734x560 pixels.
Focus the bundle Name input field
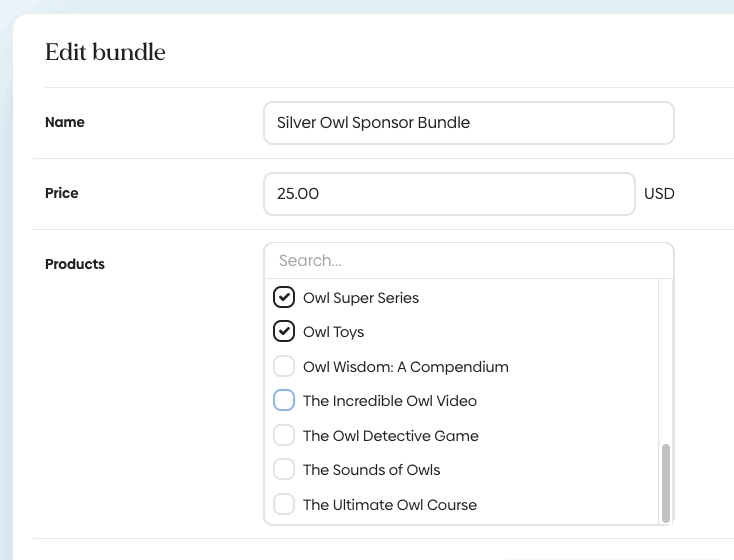point(468,123)
